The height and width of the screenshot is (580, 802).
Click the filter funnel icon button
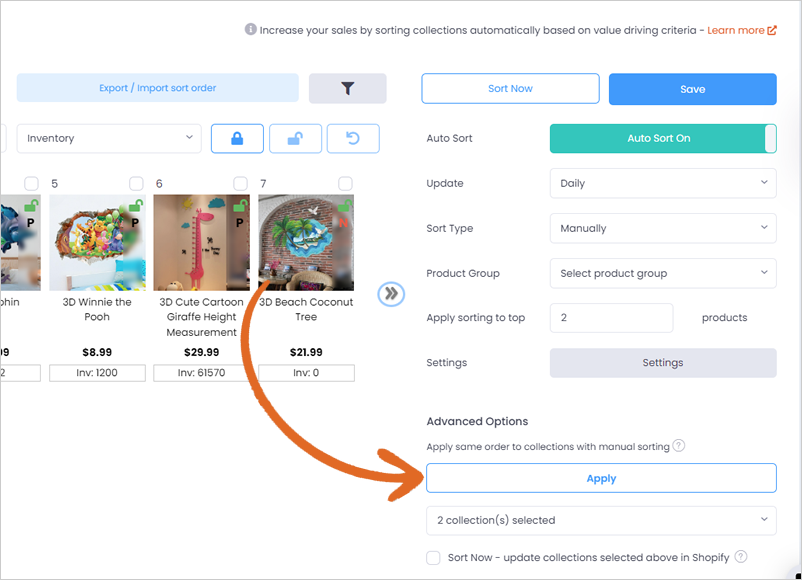(x=347, y=88)
